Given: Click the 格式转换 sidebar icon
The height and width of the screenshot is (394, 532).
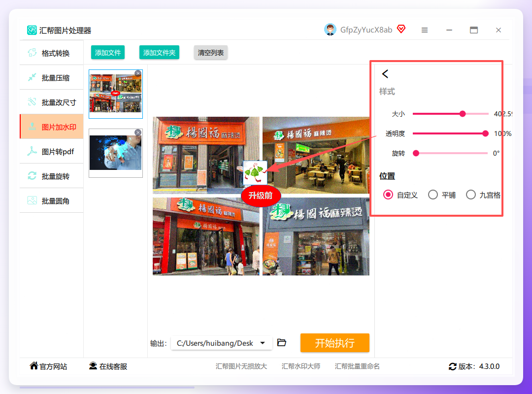Looking at the screenshot, I should tap(32, 53).
